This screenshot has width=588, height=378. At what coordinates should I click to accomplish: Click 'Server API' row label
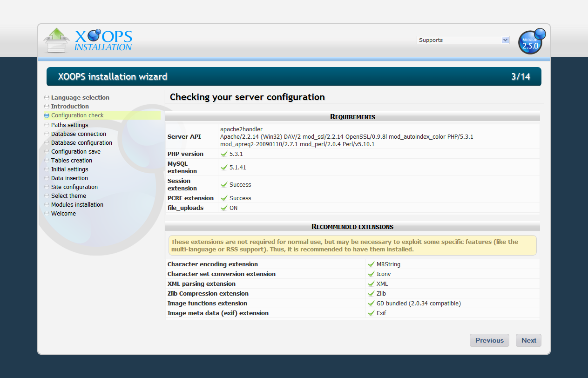(x=184, y=136)
